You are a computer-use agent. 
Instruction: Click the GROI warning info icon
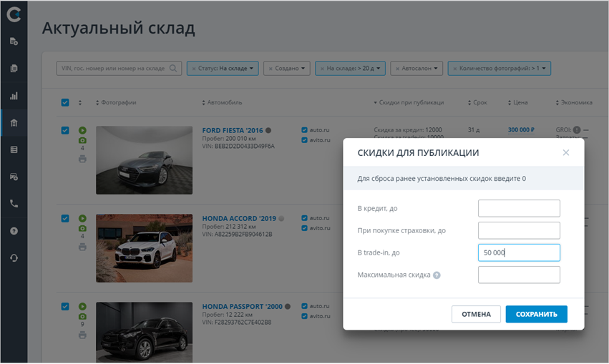click(577, 130)
